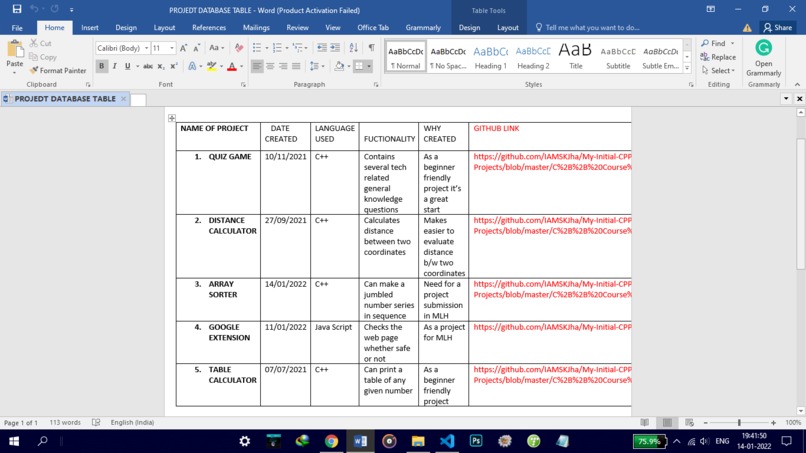Click the Paste clipboard icon
Viewport: 806px width, 453px height.
point(15,49)
